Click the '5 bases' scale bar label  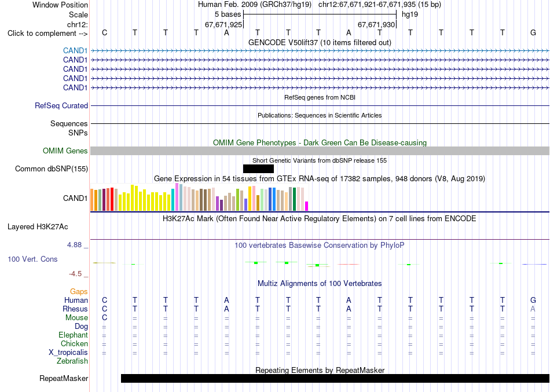[228, 14]
